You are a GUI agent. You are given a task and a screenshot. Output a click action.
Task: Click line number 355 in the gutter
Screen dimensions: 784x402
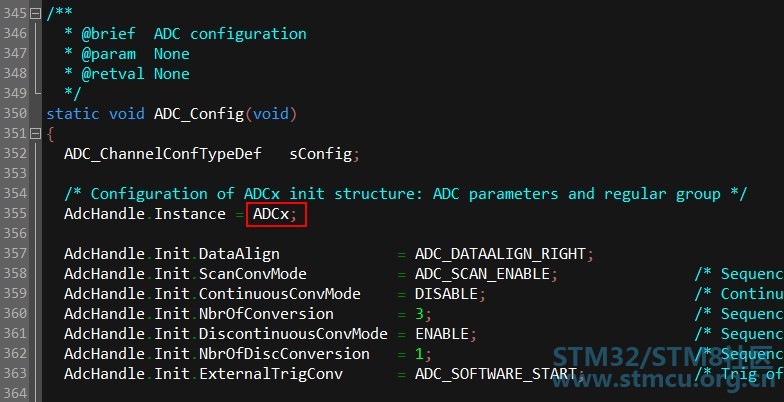pos(14,214)
